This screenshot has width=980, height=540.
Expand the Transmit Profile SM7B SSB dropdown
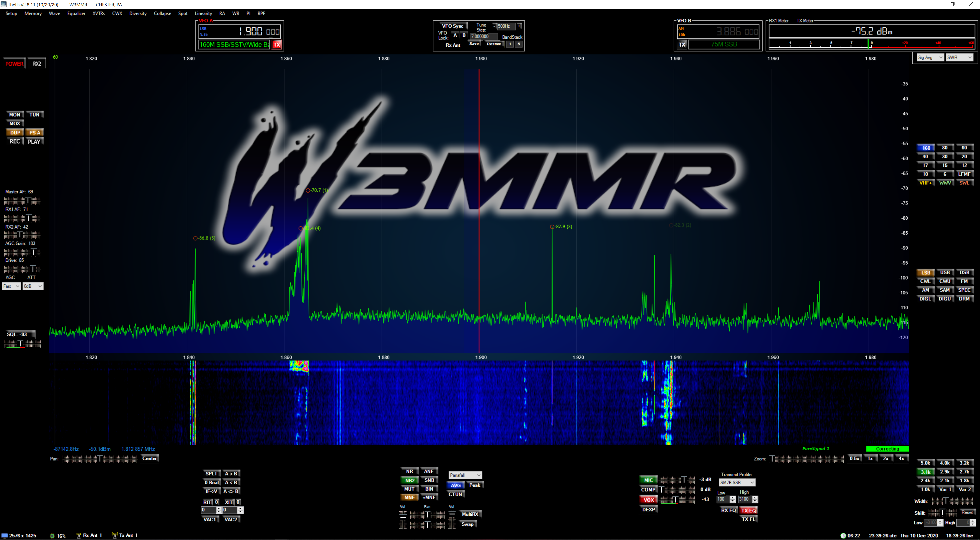[x=737, y=483]
